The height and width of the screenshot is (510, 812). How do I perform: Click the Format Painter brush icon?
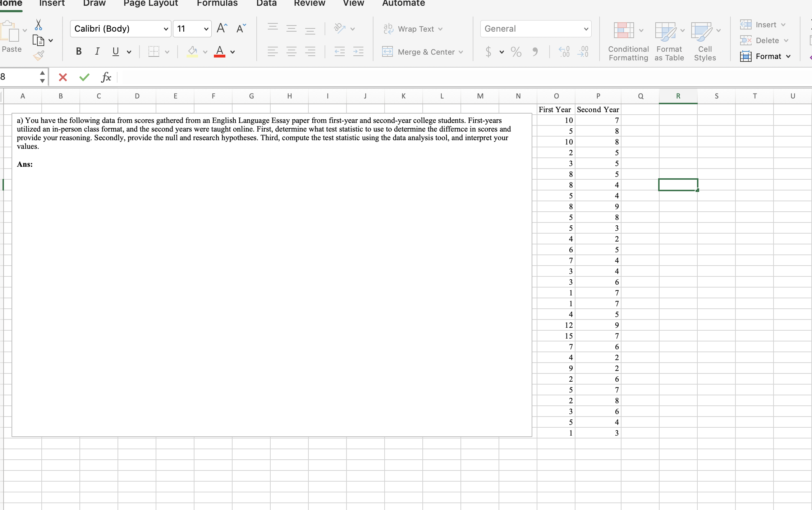(x=38, y=56)
